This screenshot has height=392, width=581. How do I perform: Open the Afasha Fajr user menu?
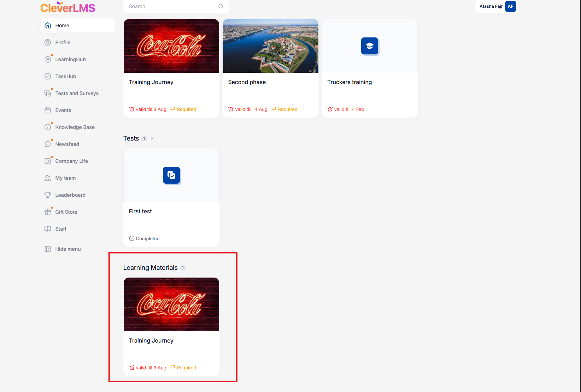coord(497,6)
